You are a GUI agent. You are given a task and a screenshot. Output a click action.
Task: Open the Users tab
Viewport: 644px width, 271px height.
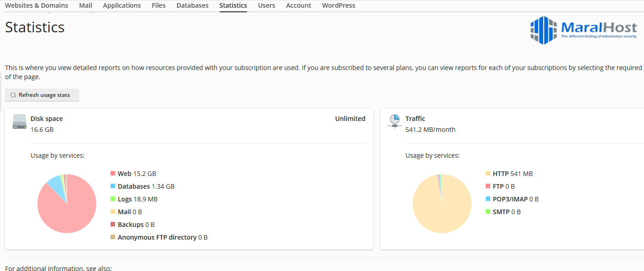(x=267, y=5)
